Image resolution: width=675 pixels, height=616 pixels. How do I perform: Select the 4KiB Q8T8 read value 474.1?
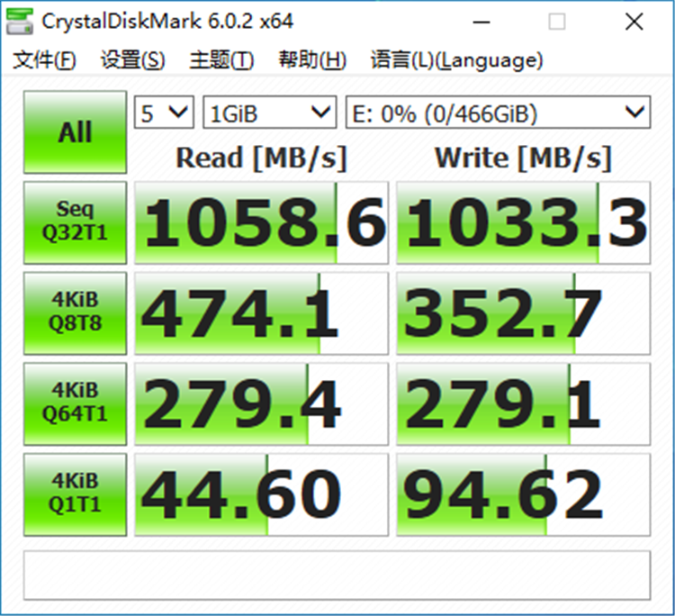tap(262, 313)
